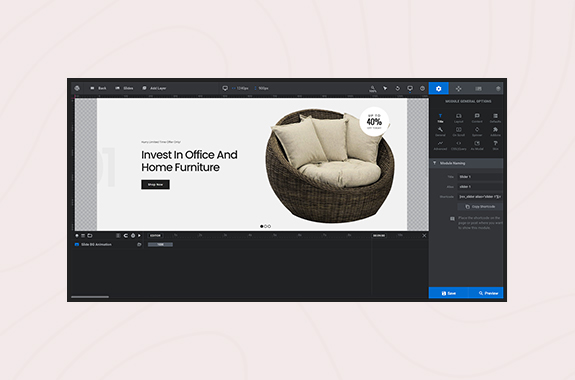Image resolution: width=575 pixels, height=380 pixels.
Task: Click the horizontal scrollbar at the bottom
Action: 90,297
